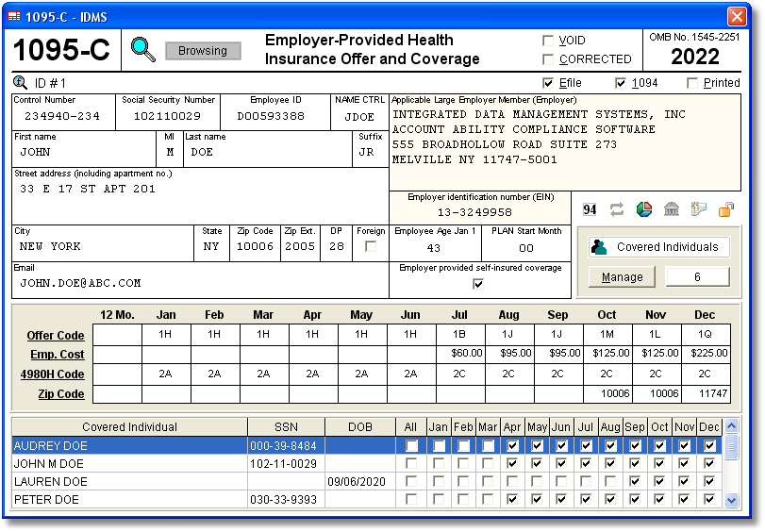
Task: Check the All box for AUDREY DOE
Action: [x=412, y=445]
